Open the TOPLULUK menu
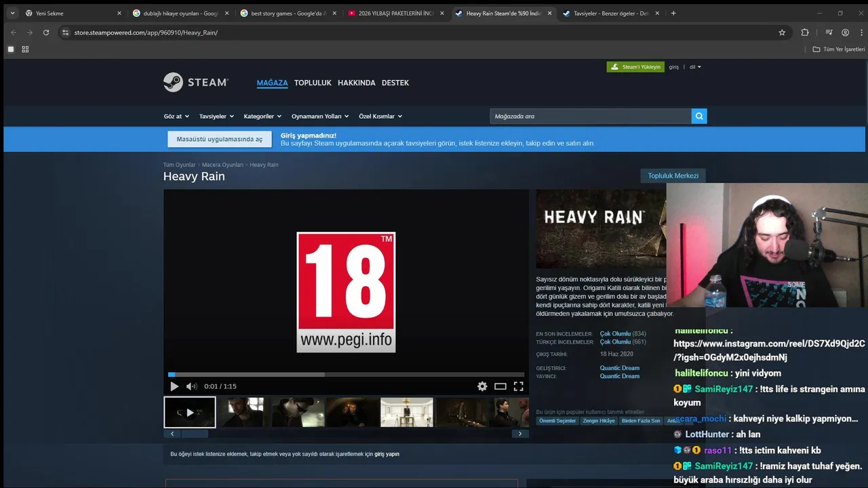 click(313, 83)
